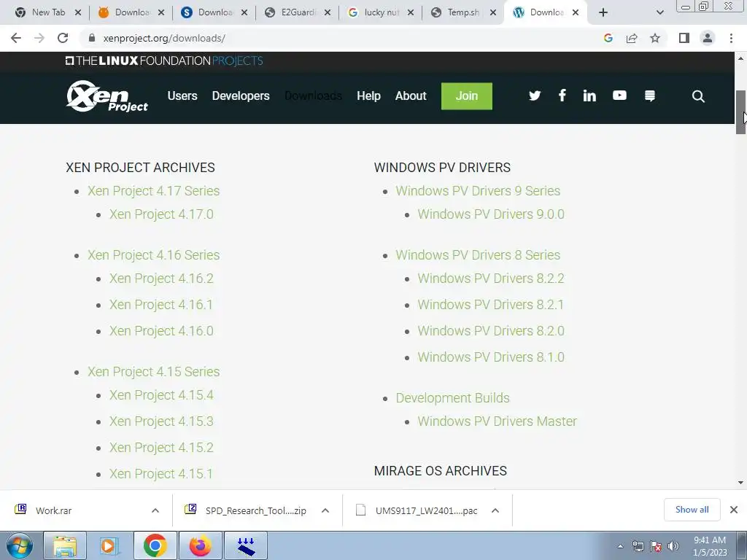Viewport: 747px width, 560px height.
Task: Click the Xen Project logo
Action: tap(107, 96)
